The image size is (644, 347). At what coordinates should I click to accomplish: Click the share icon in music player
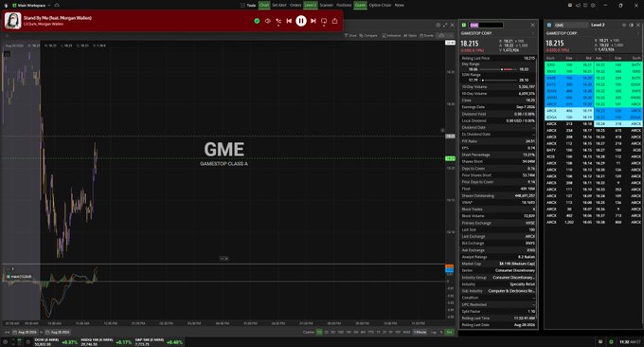click(334, 21)
